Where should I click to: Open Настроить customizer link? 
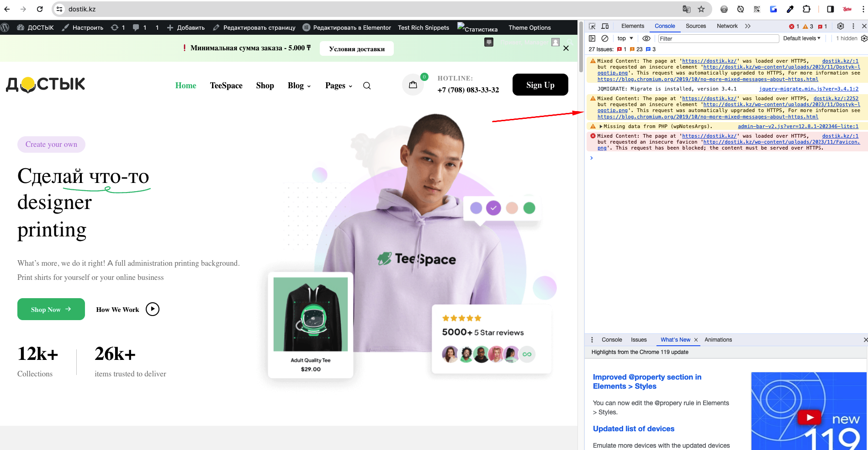[83, 27]
